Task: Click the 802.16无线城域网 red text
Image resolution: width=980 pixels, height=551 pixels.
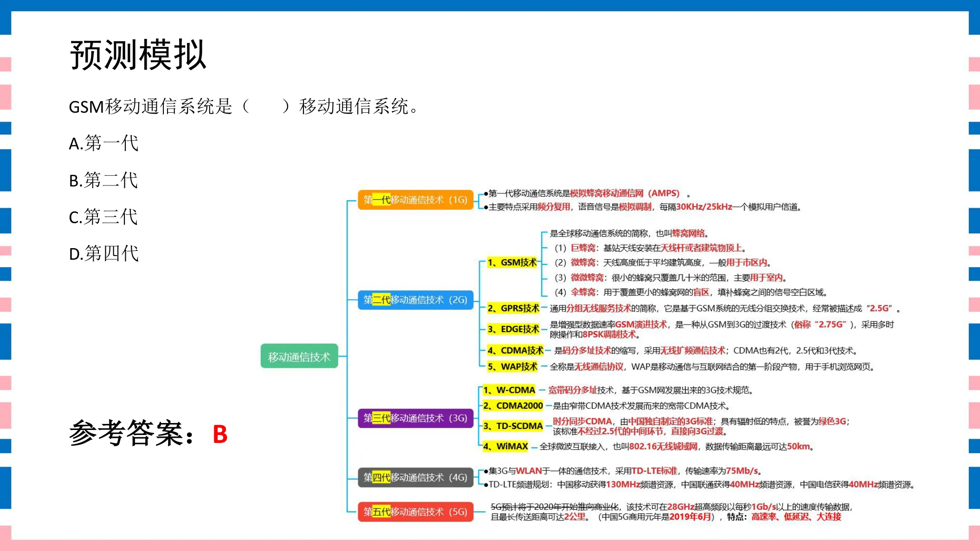Action: 663,447
